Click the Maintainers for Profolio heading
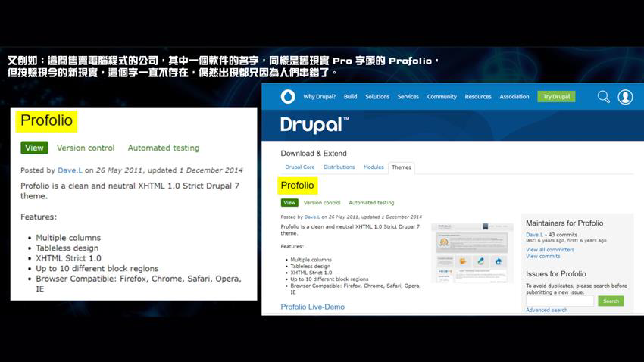Screen dimensions: 644x362 pos(564,223)
